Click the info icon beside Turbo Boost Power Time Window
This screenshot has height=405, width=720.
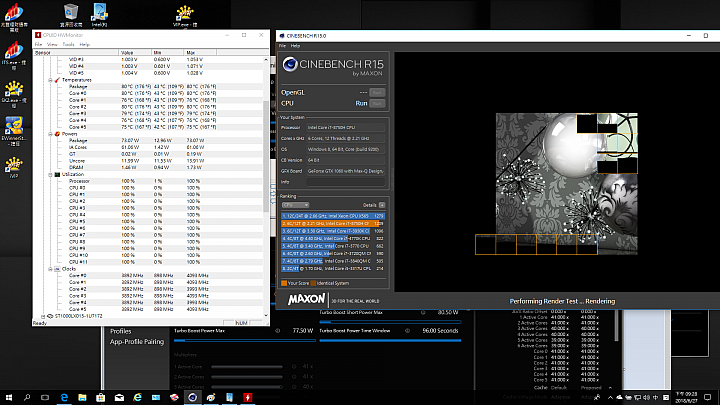[x=407, y=331]
